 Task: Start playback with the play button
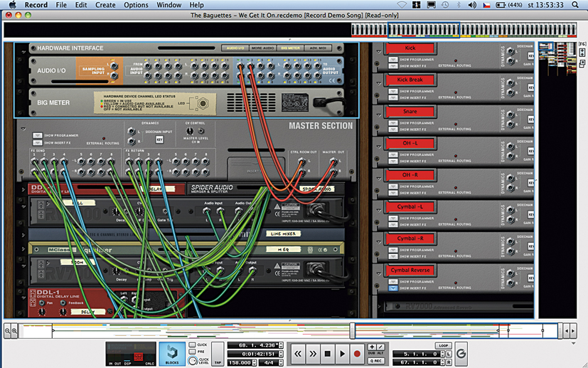(342, 354)
